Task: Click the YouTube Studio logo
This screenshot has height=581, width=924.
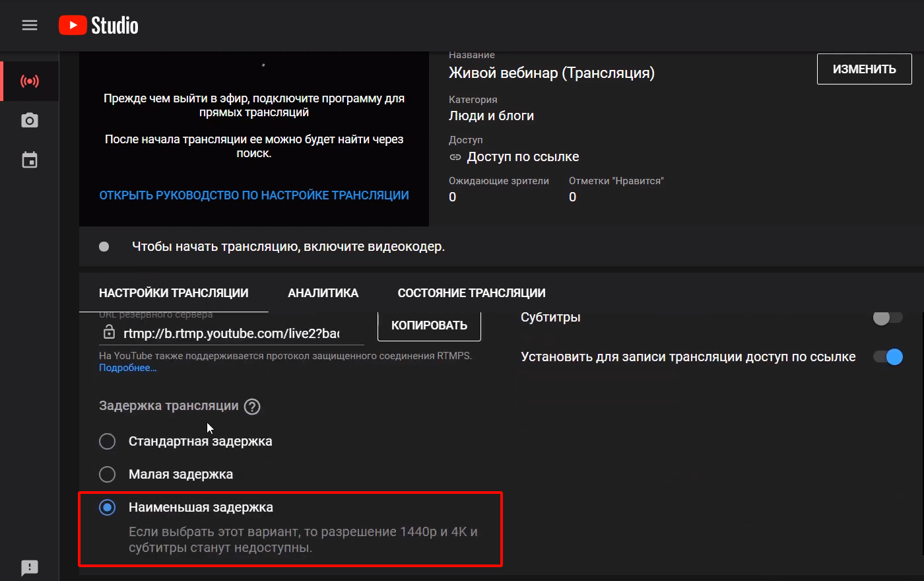Action: pyautogui.click(x=99, y=25)
